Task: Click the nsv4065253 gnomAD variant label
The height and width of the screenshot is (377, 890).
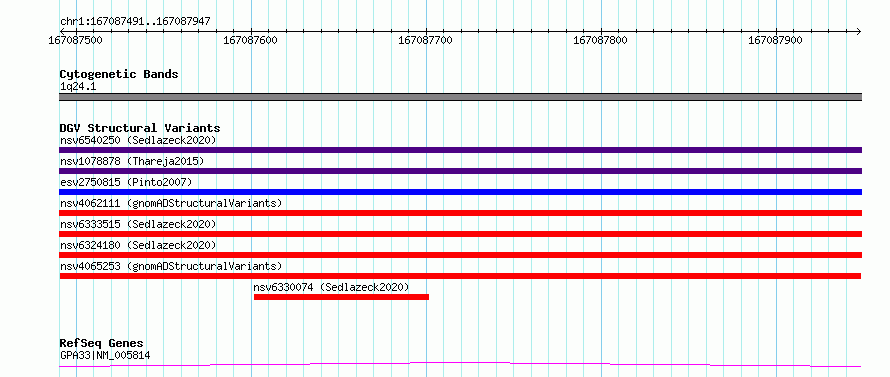Action: (171, 266)
